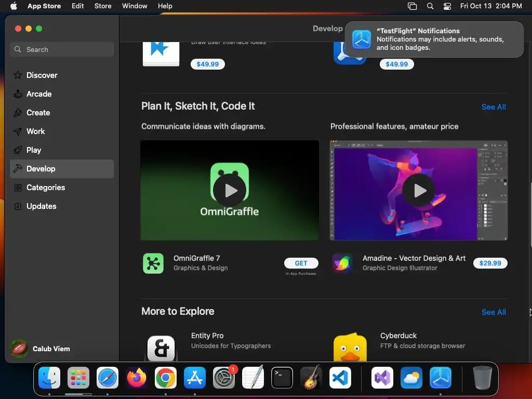Select the Create category in sidebar

pyautogui.click(x=62, y=112)
